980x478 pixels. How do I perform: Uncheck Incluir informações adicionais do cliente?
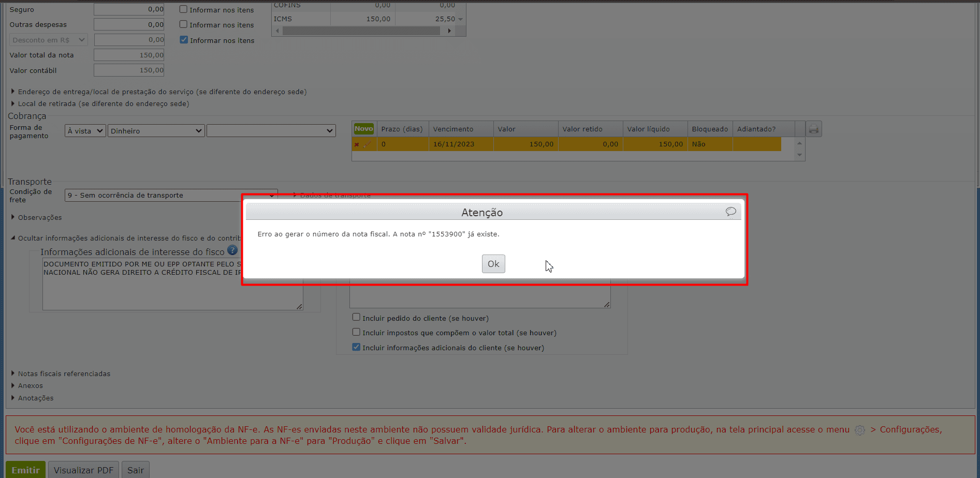point(356,347)
